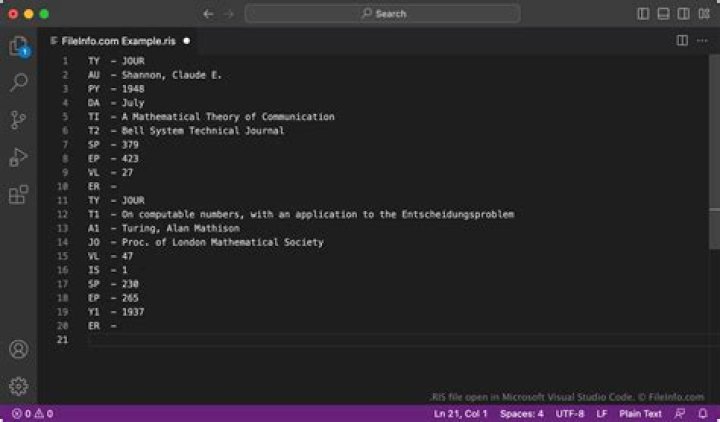
Task: Open the Manage gear settings icon
Action: 18,386
